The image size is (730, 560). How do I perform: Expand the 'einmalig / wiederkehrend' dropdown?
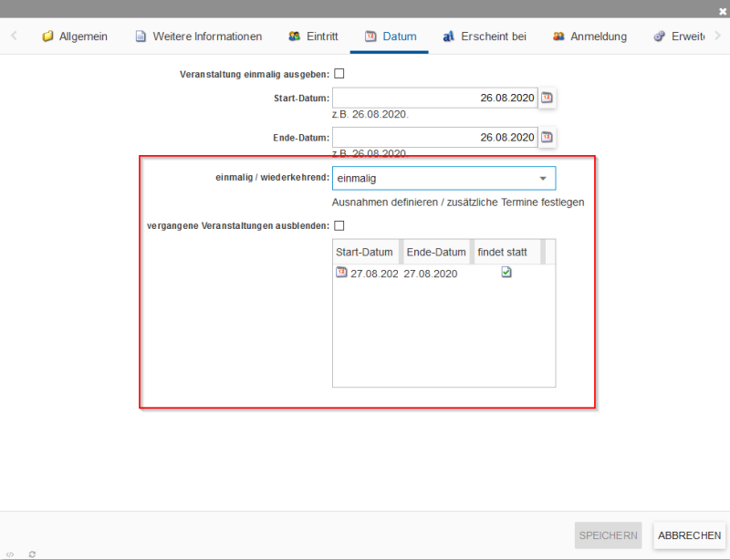(x=542, y=179)
